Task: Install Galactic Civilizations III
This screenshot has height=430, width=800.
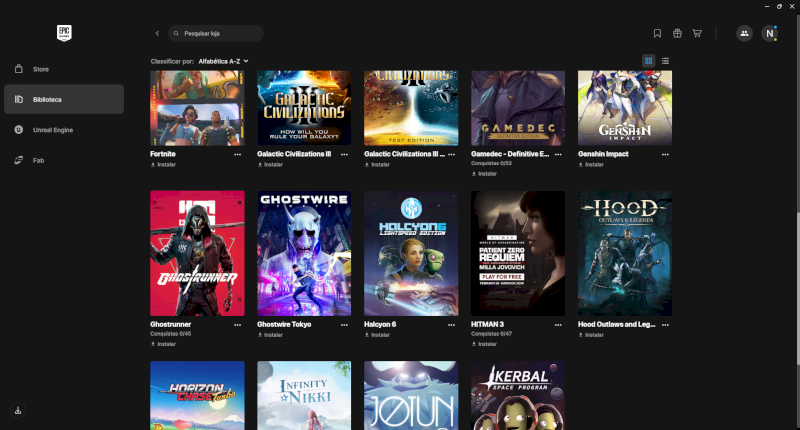Action: point(270,165)
